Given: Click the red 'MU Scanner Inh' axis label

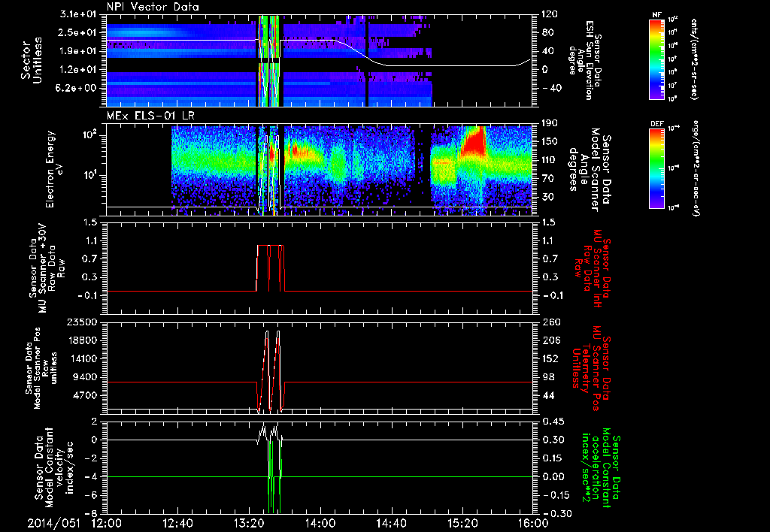Looking at the screenshot, I should point(592,268).
